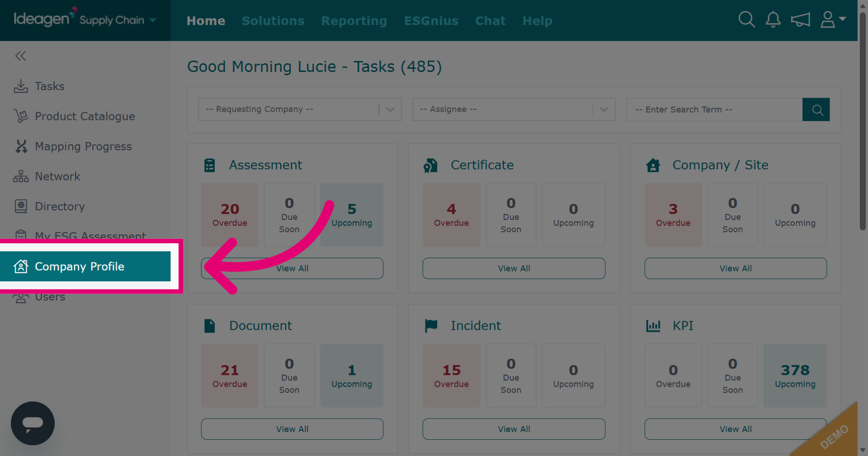View All Company / Site tasks

736,268
